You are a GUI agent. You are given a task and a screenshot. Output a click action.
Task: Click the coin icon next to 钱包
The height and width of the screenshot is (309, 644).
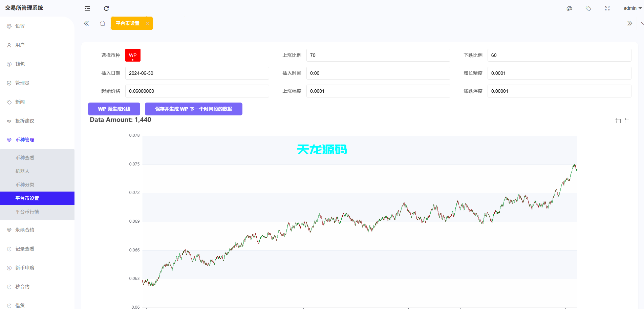[9, 64]
